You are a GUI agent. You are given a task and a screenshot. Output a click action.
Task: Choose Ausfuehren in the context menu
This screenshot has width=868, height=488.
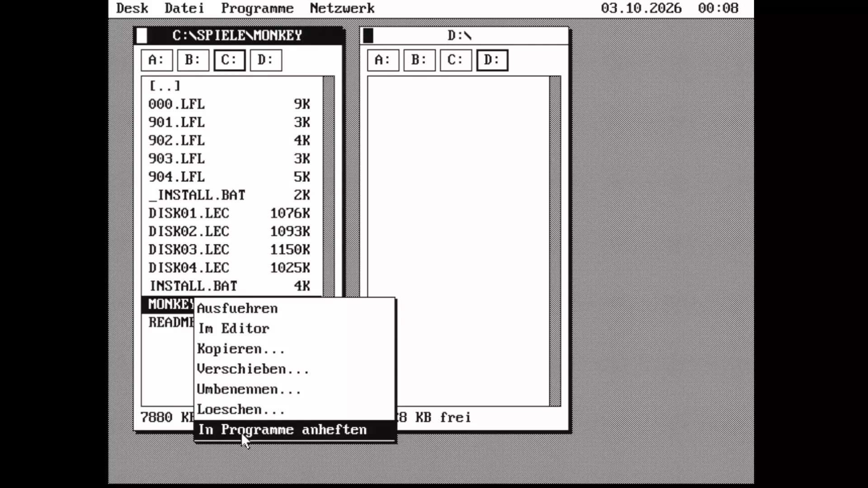point(295,308)
